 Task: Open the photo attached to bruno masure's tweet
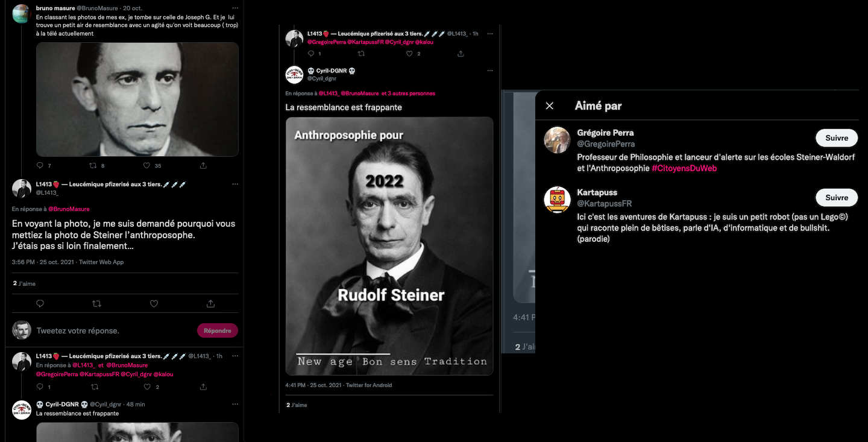click(x=137, y=99)
